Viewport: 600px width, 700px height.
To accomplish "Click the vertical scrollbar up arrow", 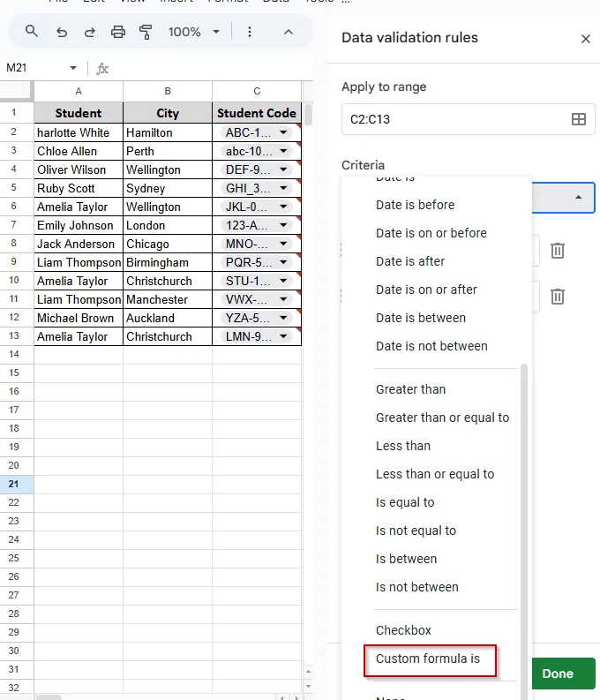I will tap(308, 672).
